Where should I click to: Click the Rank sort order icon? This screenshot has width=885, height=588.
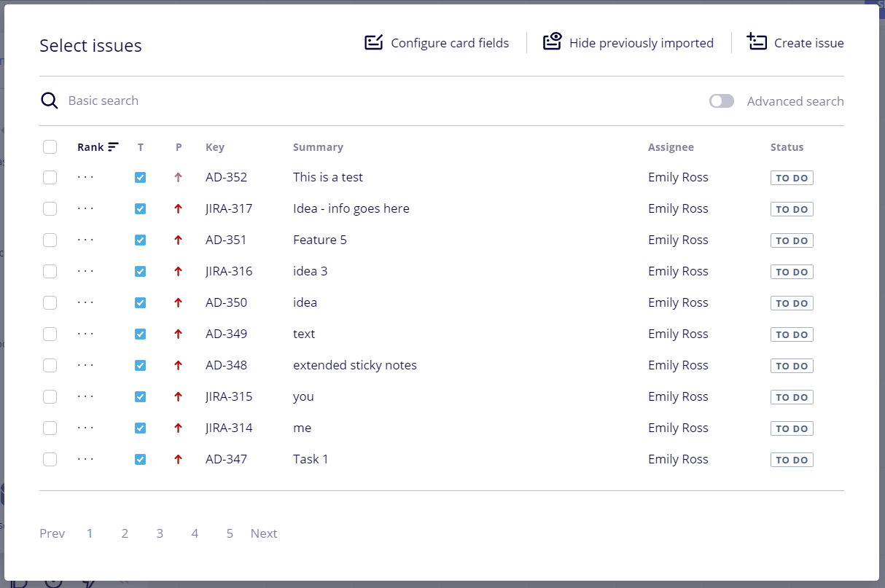113,147
